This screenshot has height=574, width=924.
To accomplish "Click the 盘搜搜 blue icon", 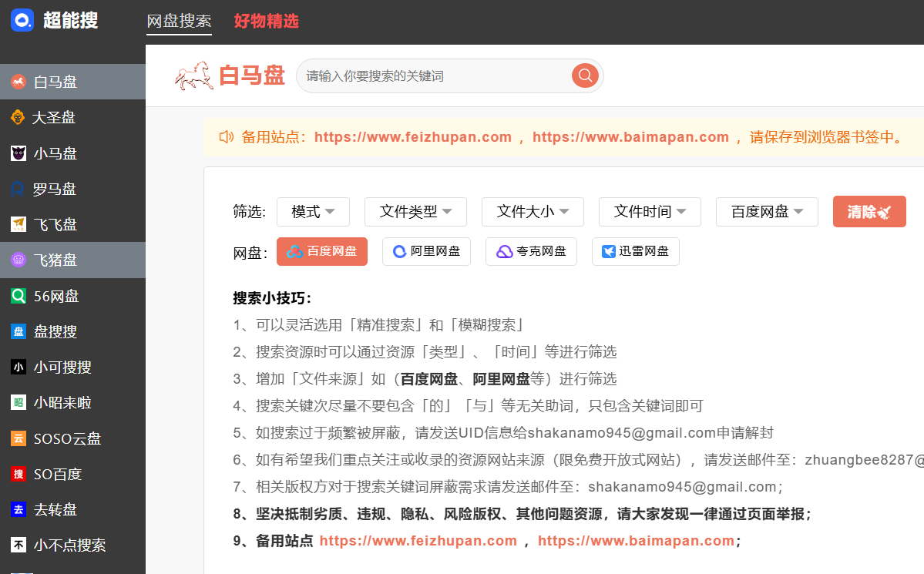I will 18,331.
